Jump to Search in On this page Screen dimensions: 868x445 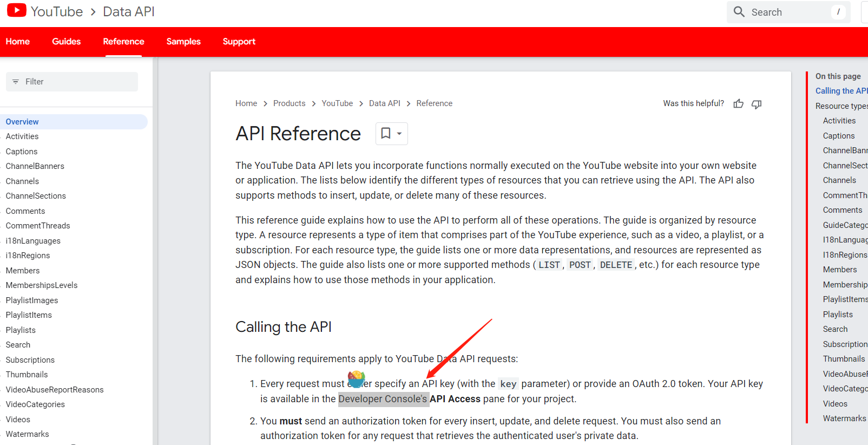835,329
